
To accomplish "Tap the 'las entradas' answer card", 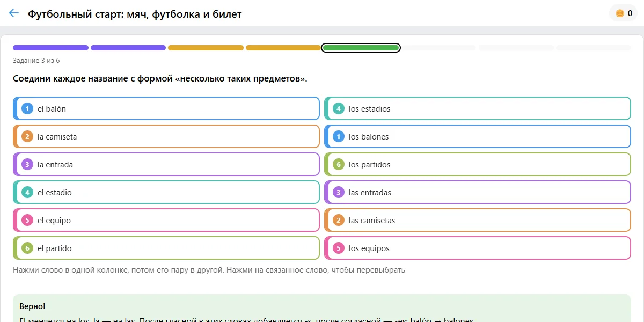I will (x=478, y=192).
